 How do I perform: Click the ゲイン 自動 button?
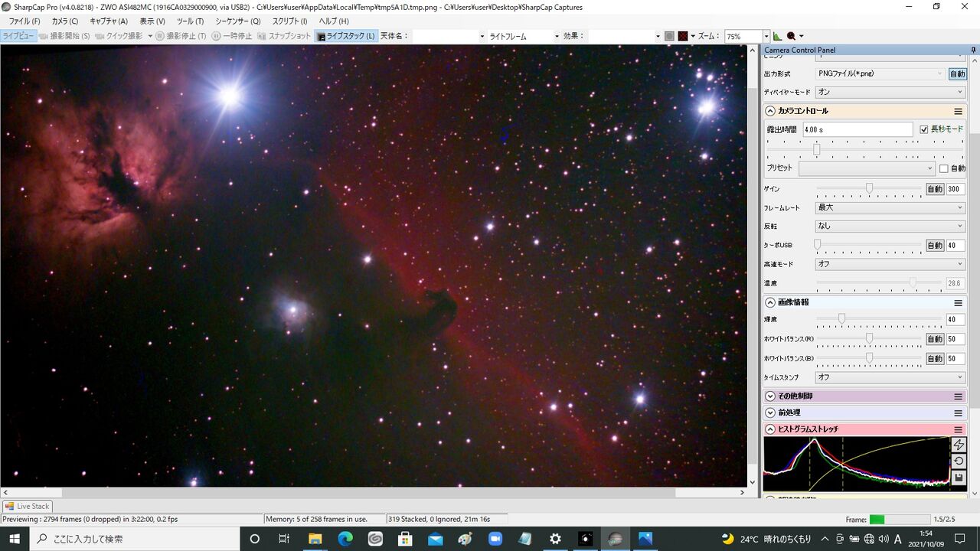click(x=935, y=189)
